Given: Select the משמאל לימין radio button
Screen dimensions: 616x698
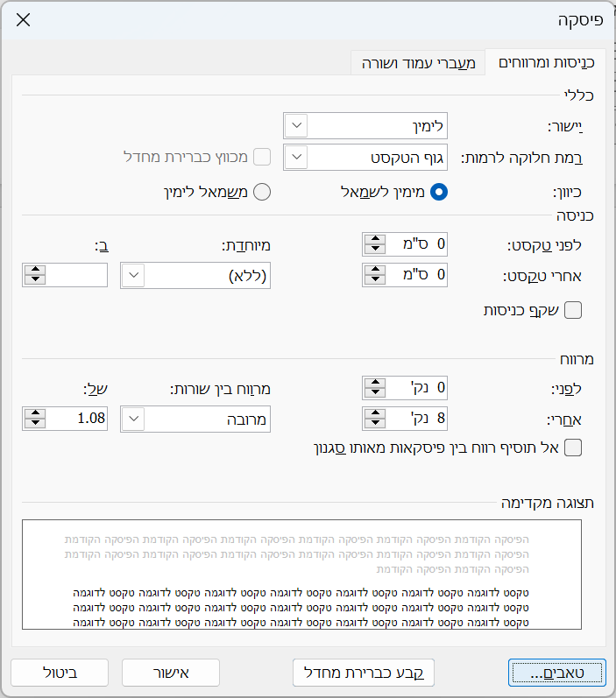Looking at the screenshot, I should [262, 192].
